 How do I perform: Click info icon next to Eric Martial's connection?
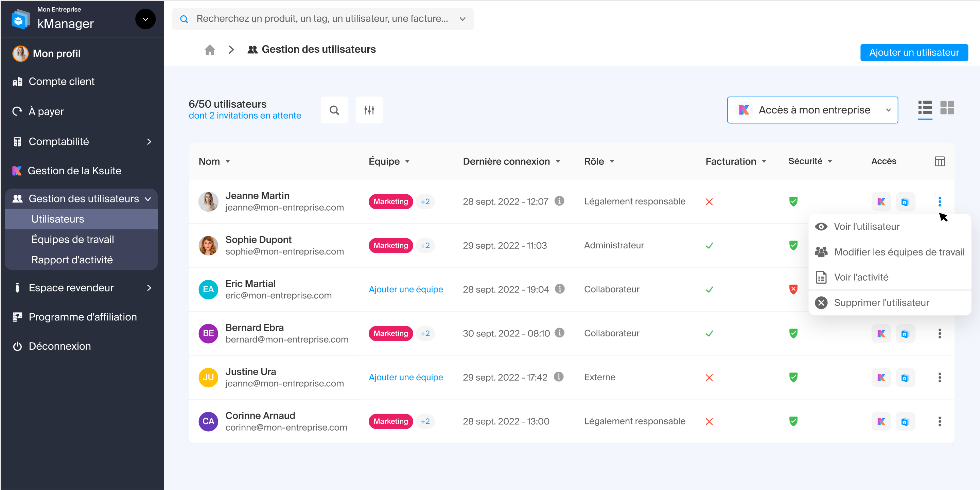pos(559,289)
